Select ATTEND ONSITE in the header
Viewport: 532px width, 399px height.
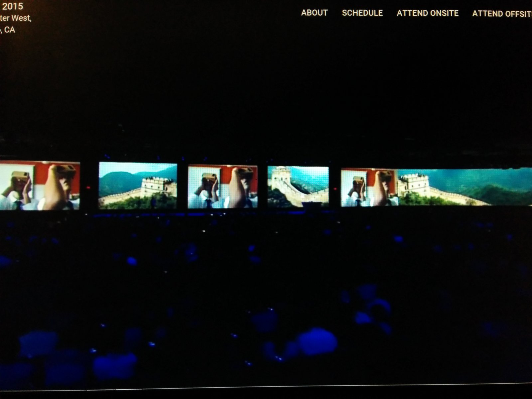pos(427,13)
